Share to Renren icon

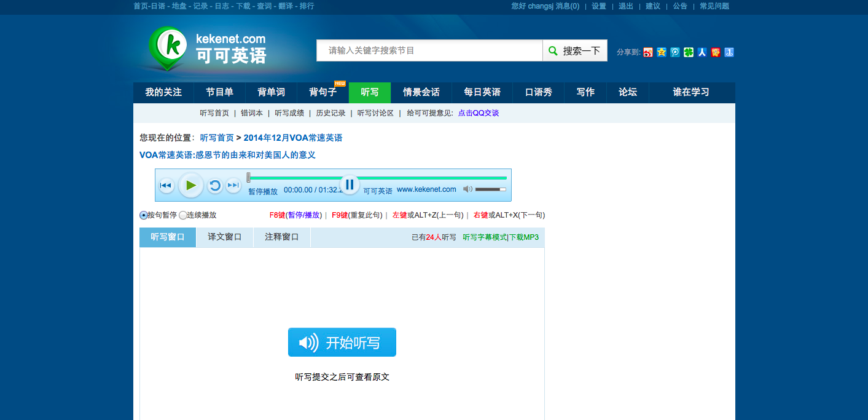tap(702, 52)
